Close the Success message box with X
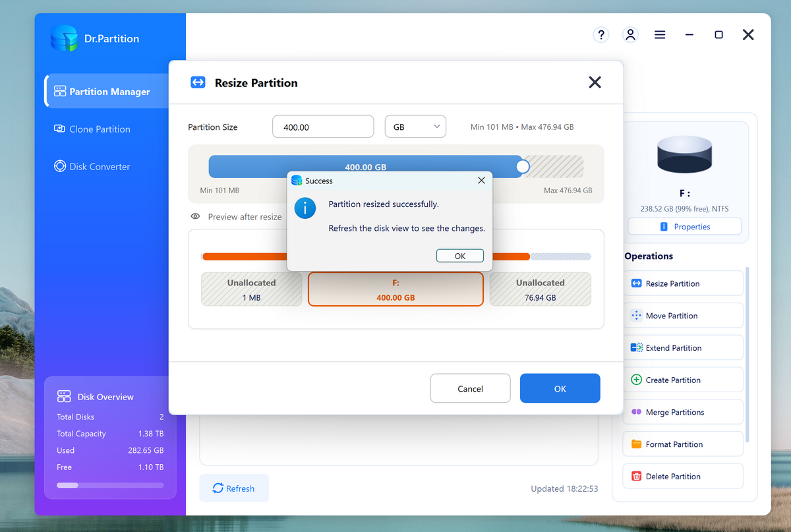 (481, 180)
